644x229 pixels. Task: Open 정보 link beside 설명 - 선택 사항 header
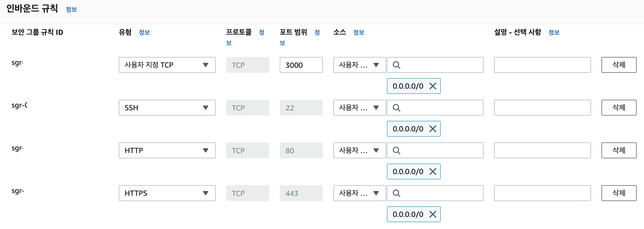(x=554, y=32)
